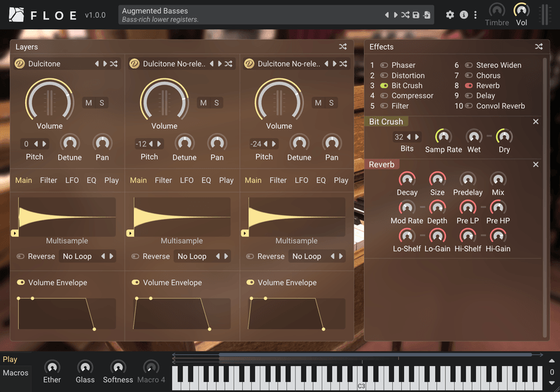Load the previous preset with the left arrow

[387, 15]
